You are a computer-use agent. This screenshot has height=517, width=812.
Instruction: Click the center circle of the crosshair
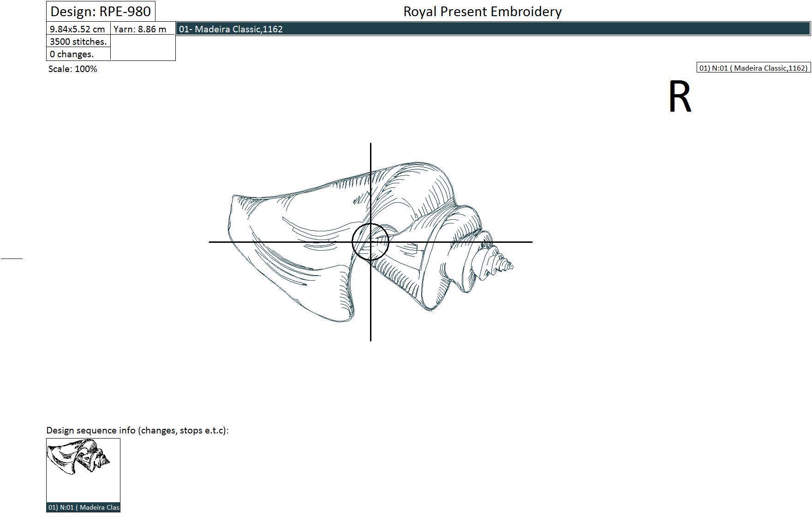(x=370, y=242)
